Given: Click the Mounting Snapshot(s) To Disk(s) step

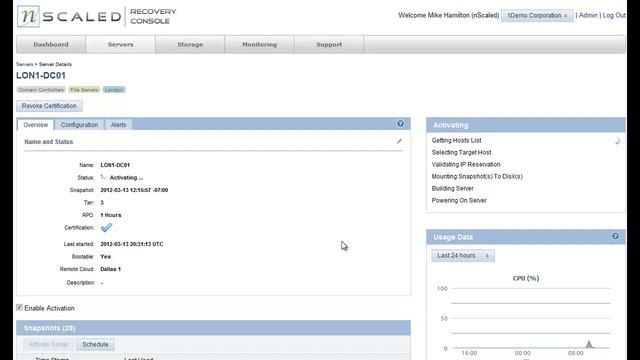Looking at the screenshot, I should point(477,176).
